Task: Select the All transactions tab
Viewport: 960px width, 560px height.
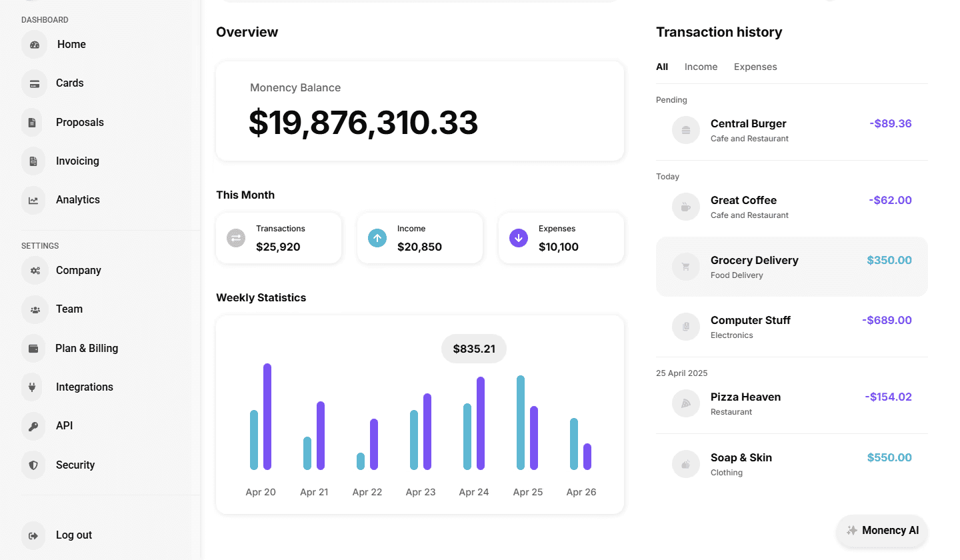Action: pyautogui.click(x=662, y=67)
